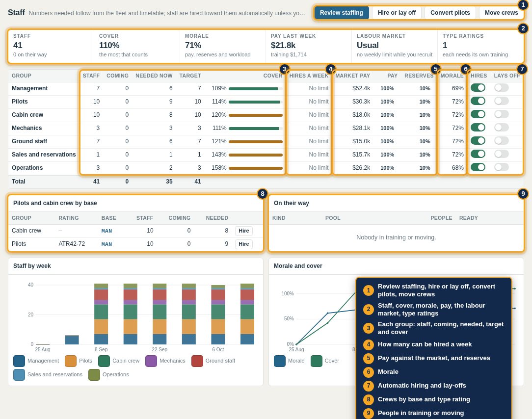Viewport: 532px width, 419px height.
Task: Click callout badge number 1
Action: point(523,5)
